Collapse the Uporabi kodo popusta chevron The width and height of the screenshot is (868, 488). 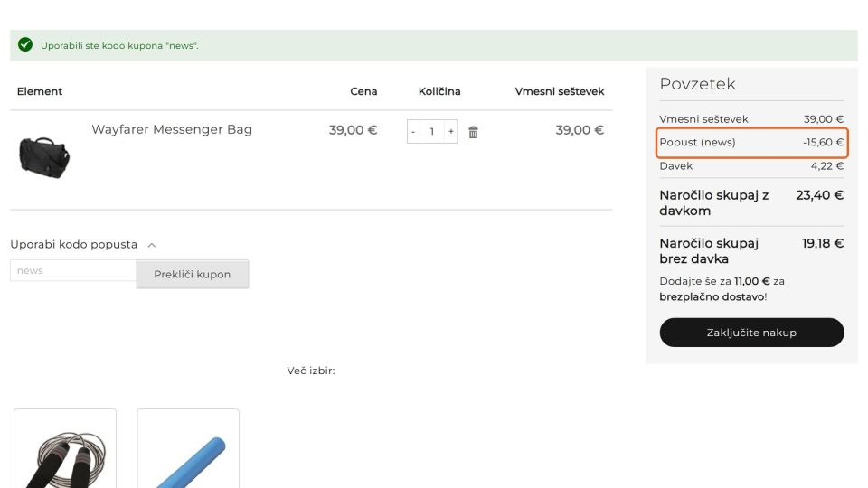[152, 245]
